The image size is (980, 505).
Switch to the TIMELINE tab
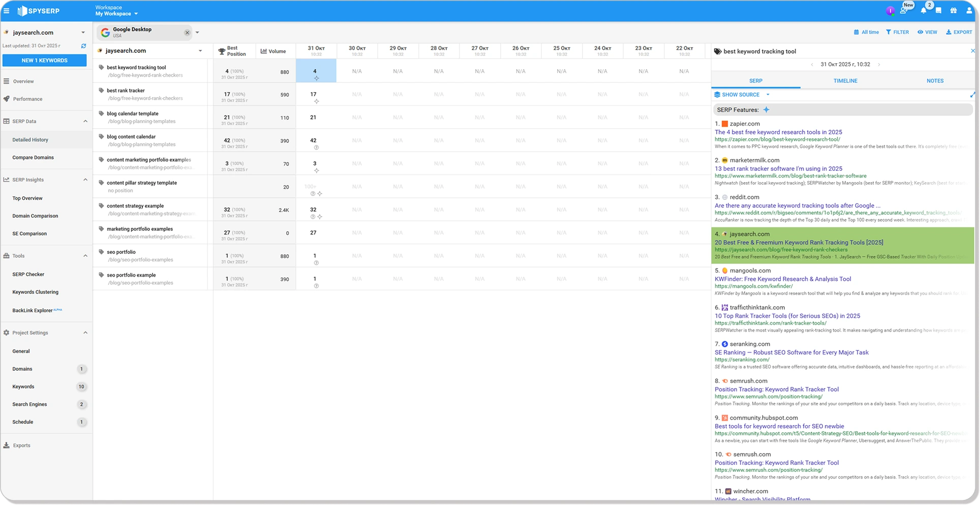(845, 81)
